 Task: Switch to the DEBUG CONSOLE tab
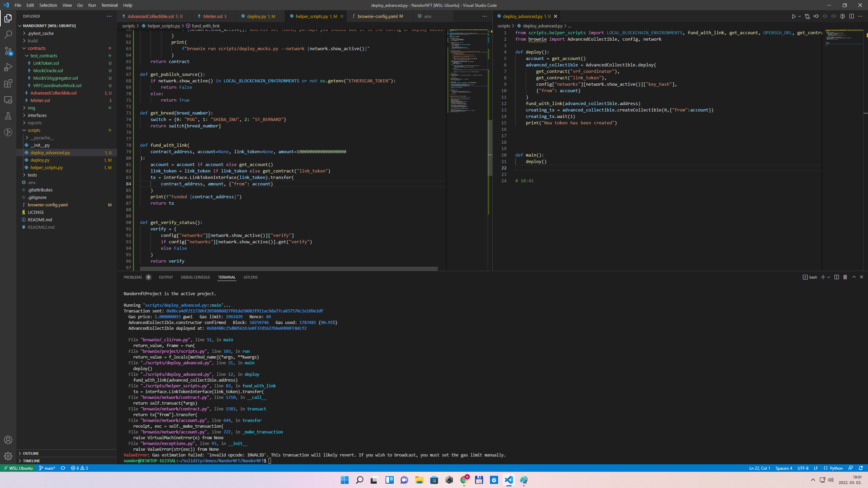pos(195,277)
